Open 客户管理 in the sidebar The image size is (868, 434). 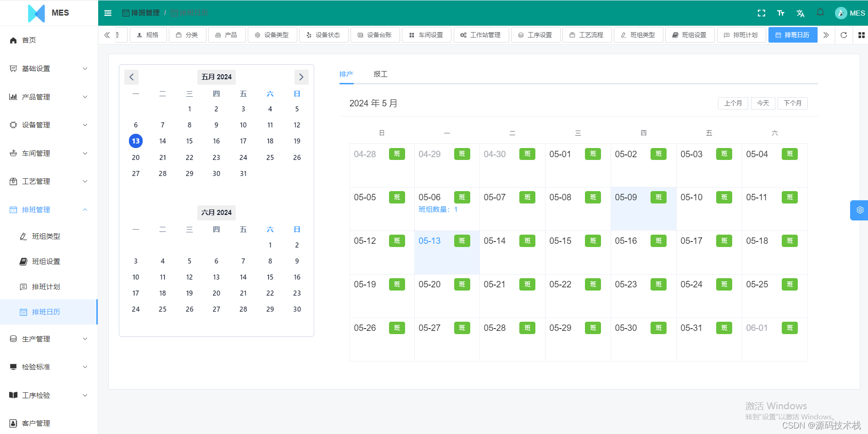49,423
